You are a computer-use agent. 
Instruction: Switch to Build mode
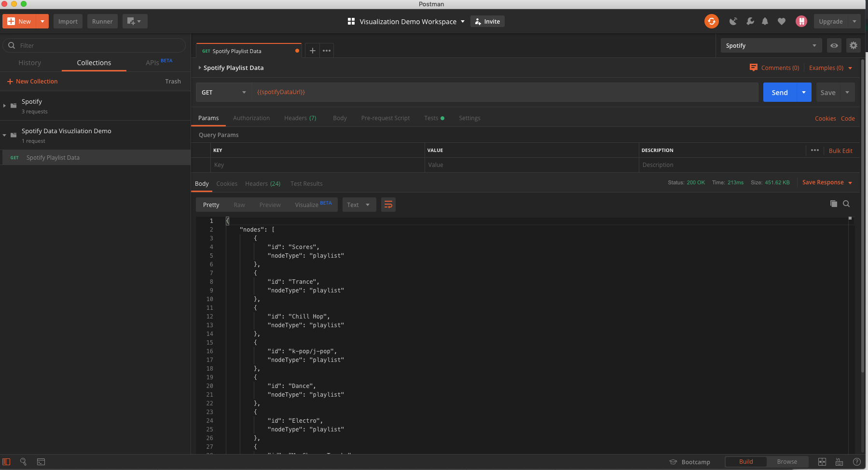[x=746, y=462]
